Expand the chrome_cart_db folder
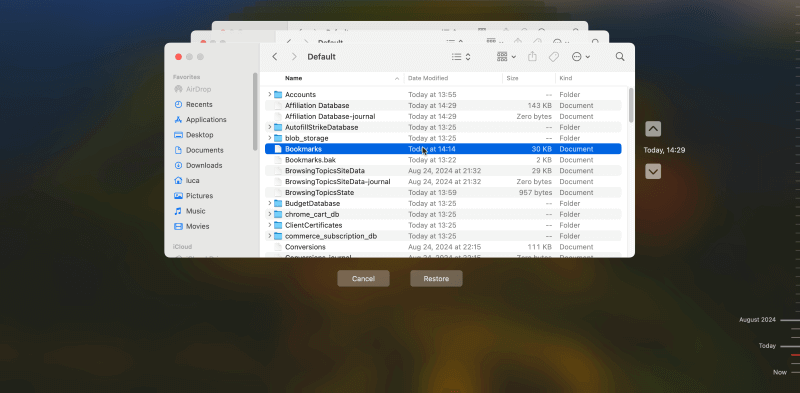This screenshot has width=800, height=393. 269,214
